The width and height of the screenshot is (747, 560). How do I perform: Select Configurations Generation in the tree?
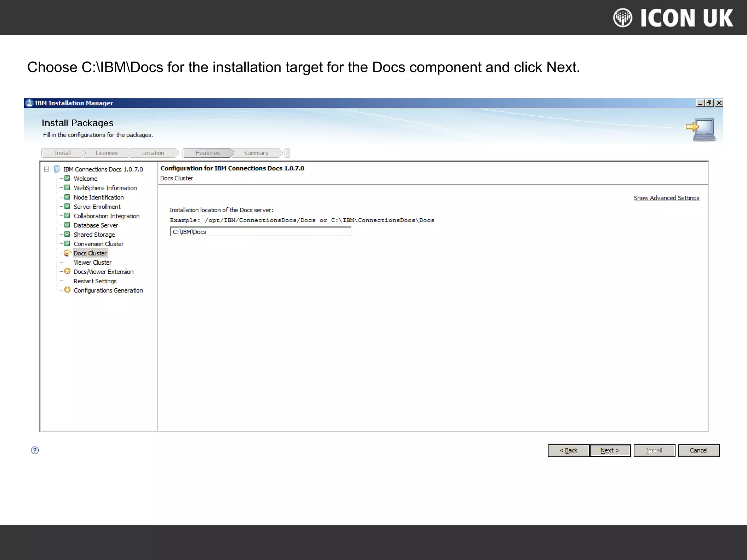[x=108, y=291]
